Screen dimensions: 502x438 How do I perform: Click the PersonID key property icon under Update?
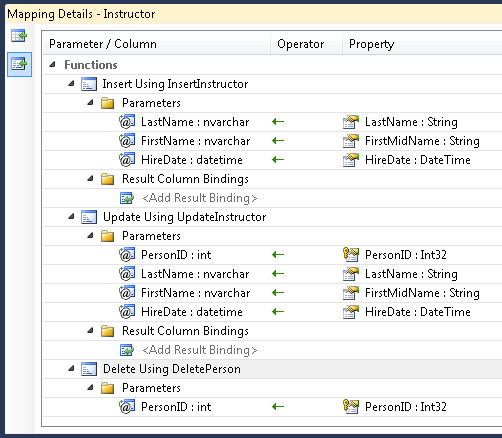[351, 255]
